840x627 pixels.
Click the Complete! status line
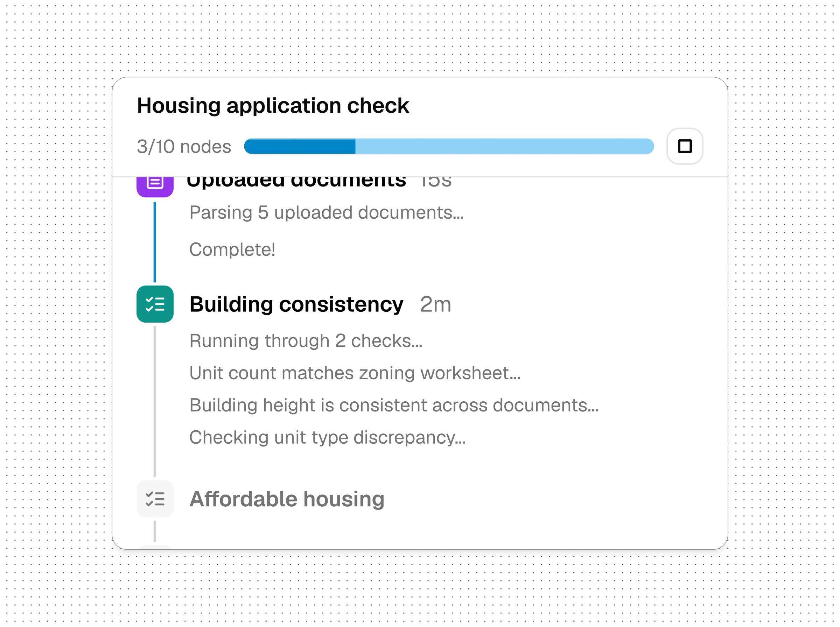coord(232,249)
